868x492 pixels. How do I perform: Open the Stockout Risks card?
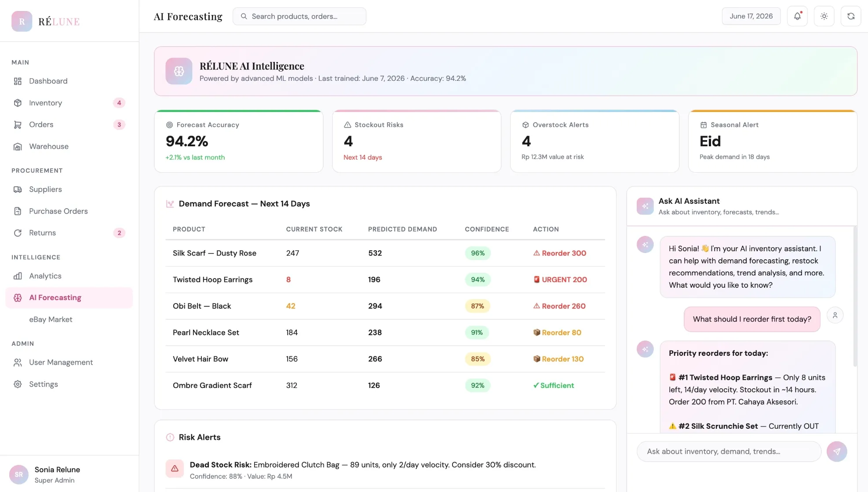pyautogui.click(x=416, y=141)
